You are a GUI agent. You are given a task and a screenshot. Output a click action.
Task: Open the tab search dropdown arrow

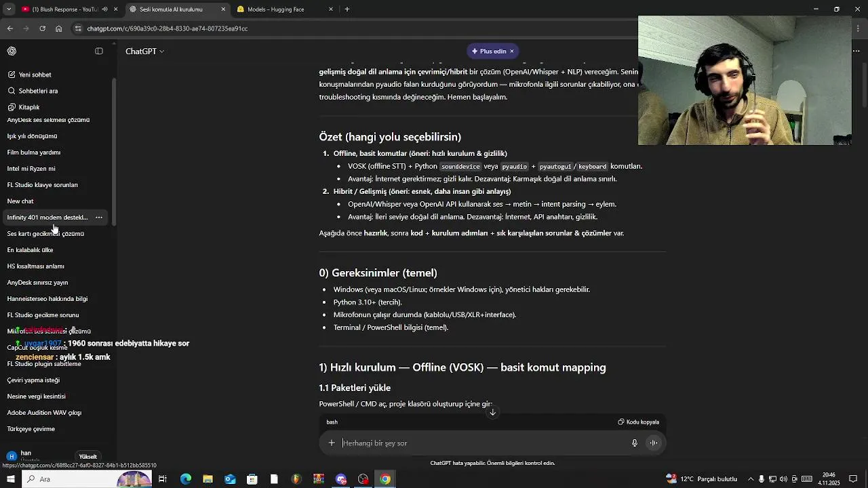point(9,9)
